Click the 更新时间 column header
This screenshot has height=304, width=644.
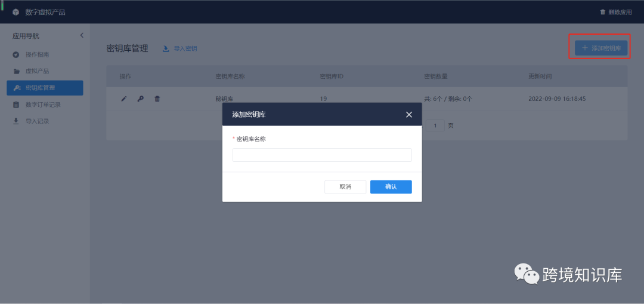click(x=540, y=76)
